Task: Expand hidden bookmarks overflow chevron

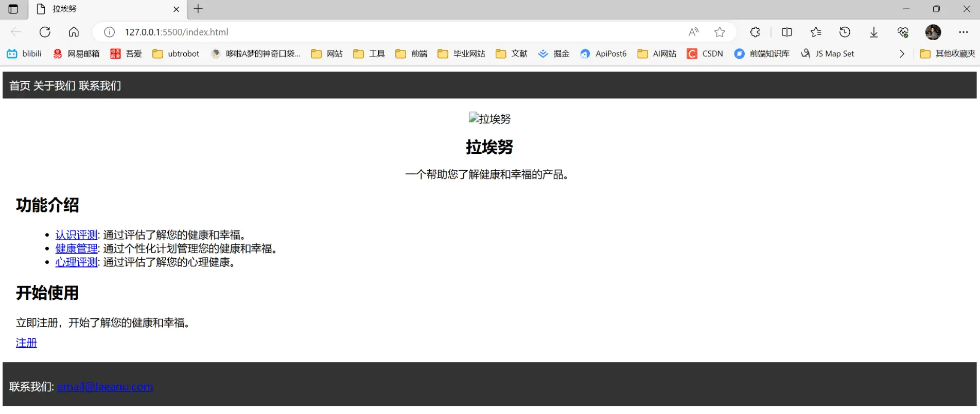Action: pyautogui.click(x=902, y=53)
